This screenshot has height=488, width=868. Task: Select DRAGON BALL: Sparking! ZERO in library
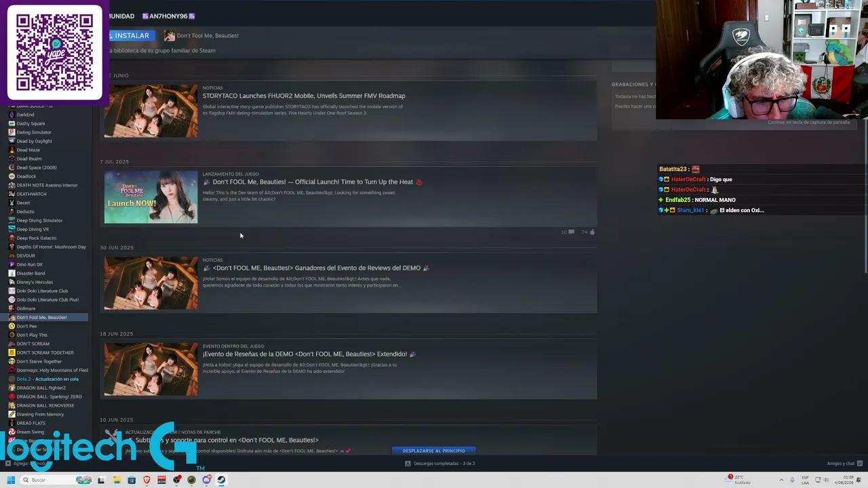(49, 396)
